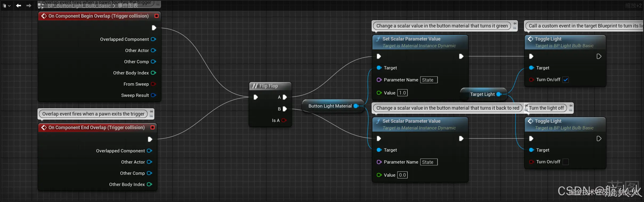The width and height of the screenshot is (644, 202).
Task: Click the 'Turn the light off' comment bubble
Action: click(546, 108)
